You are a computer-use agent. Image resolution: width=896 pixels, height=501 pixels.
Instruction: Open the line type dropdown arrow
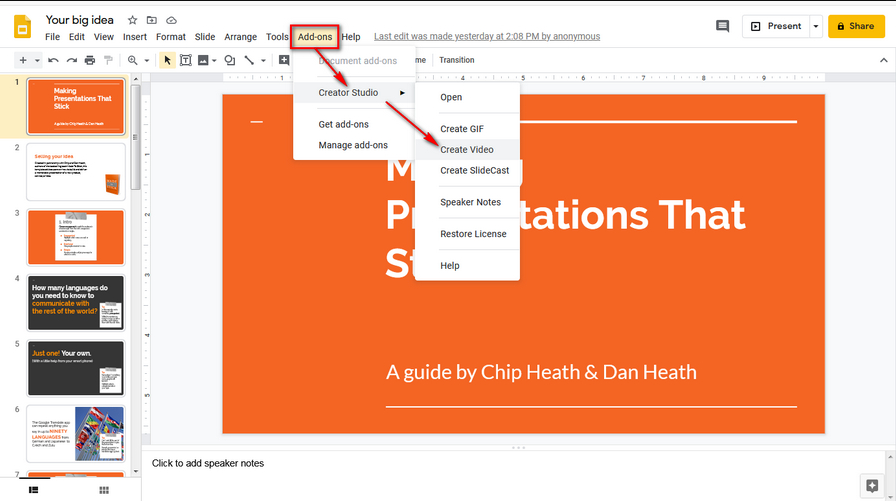pyautogui.click(x=263, y=60)
